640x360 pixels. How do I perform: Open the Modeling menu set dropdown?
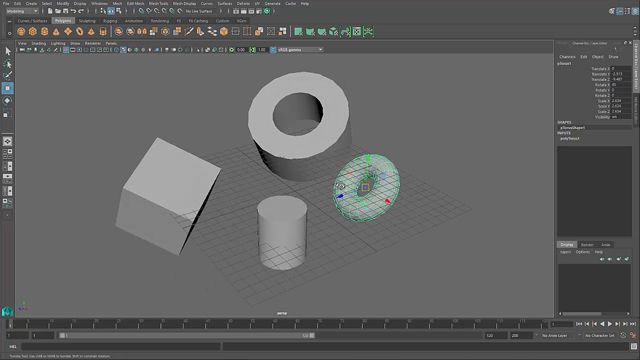pyautogui.click(x=22, y=11)
